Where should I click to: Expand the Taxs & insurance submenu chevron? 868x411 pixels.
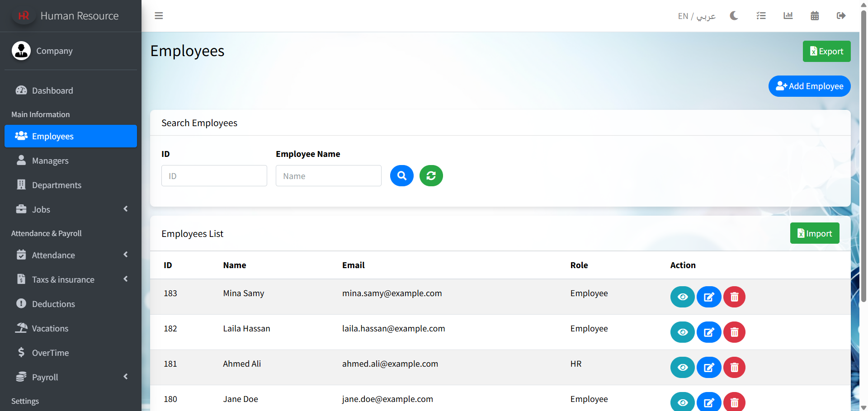[126, 279]
